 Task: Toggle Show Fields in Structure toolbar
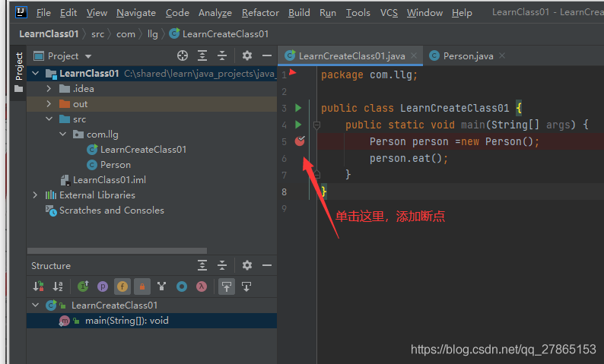click(x=122, y=286)
